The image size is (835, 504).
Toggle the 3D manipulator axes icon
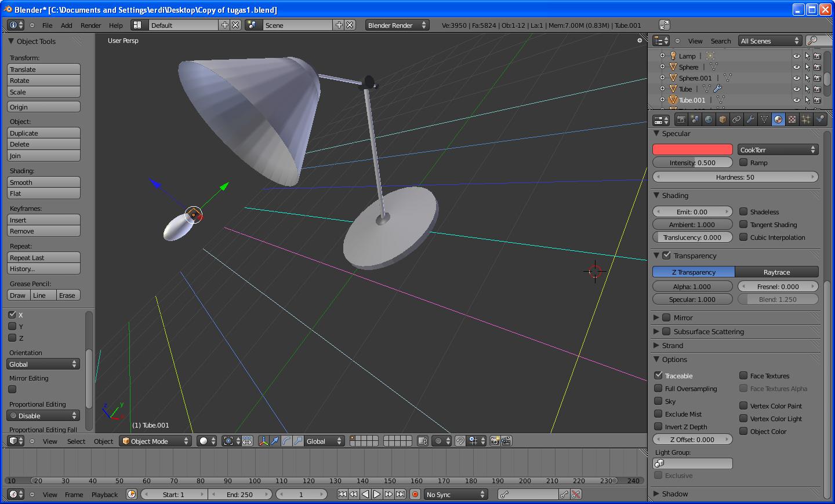point(264,441)
